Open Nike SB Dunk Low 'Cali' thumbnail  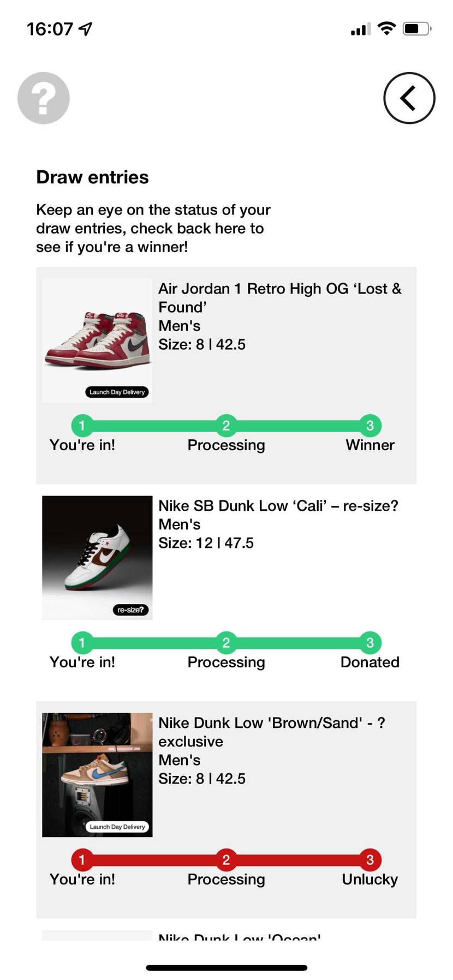tap(97, 558)
